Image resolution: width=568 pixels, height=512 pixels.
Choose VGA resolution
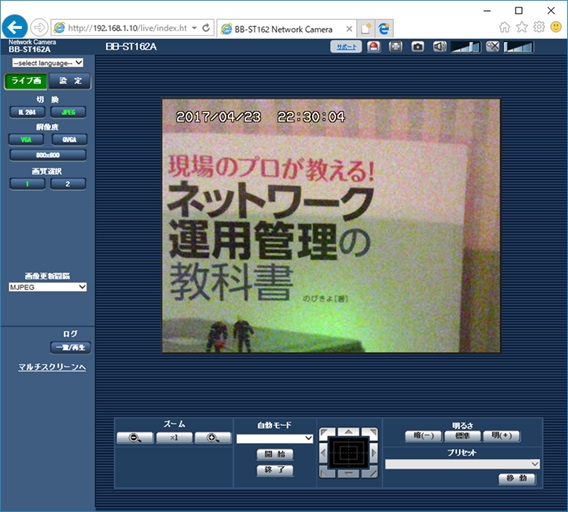tap(26, 140)
